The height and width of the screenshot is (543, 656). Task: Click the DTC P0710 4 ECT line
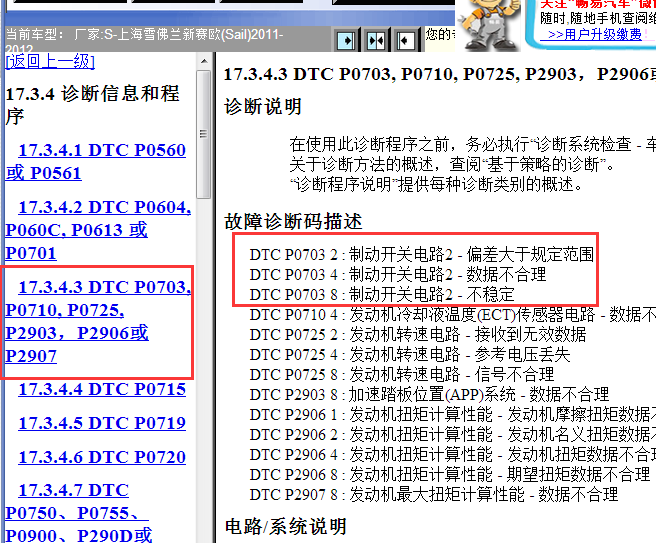pyautogui.click(x=453, y=315)
